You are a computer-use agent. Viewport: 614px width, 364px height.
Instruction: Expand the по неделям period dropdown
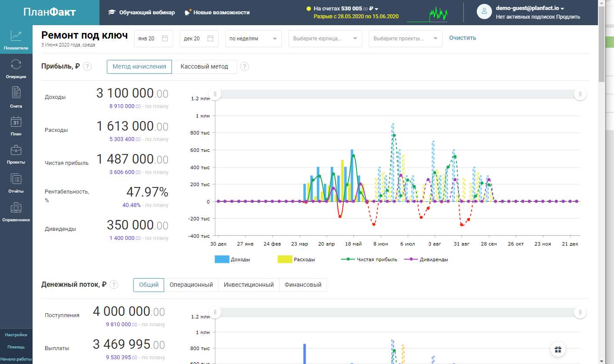point(253,39)
